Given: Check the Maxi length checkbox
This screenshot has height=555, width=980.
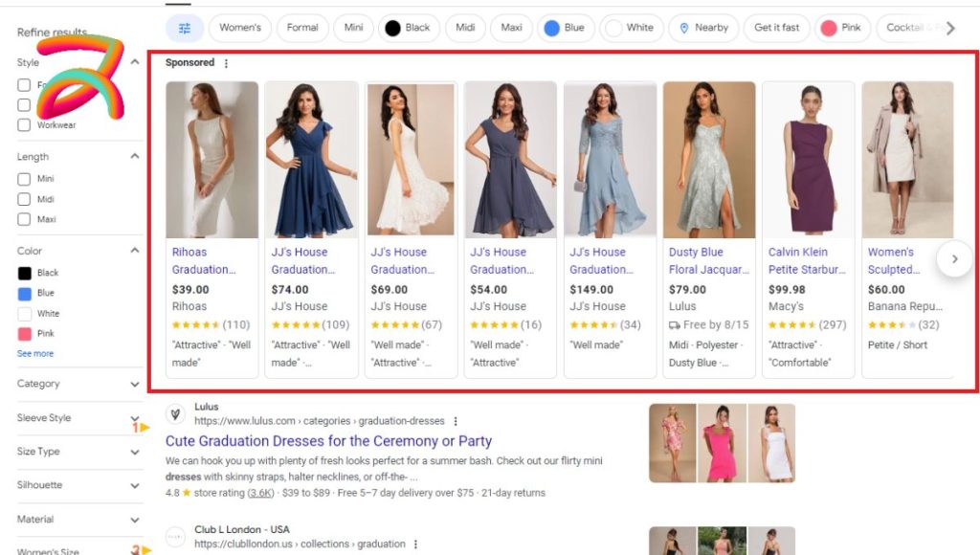Looking at the screenshot, I should (x=24, y=219).
